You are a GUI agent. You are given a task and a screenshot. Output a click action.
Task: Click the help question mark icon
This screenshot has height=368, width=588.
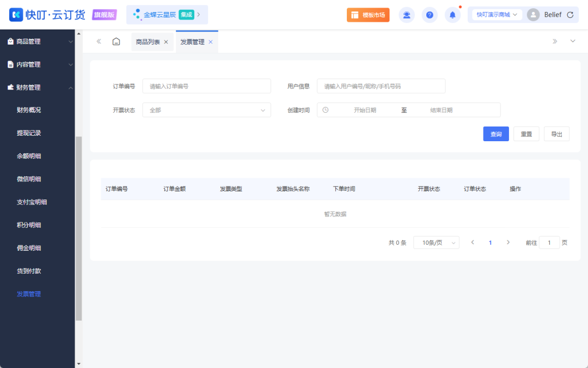click(x=430, y=15)
